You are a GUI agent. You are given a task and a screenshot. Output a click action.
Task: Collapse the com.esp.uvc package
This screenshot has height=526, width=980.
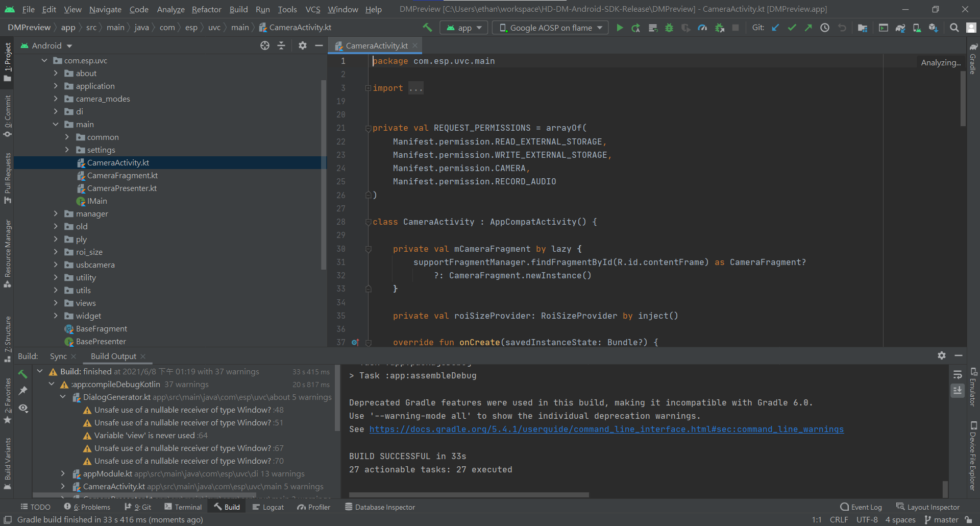44,60
